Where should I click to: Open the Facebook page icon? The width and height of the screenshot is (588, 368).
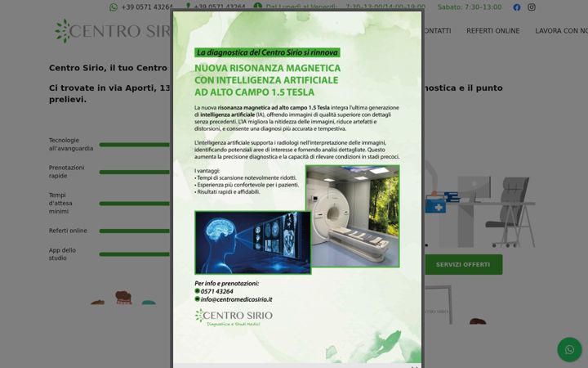tap(517, 7)
